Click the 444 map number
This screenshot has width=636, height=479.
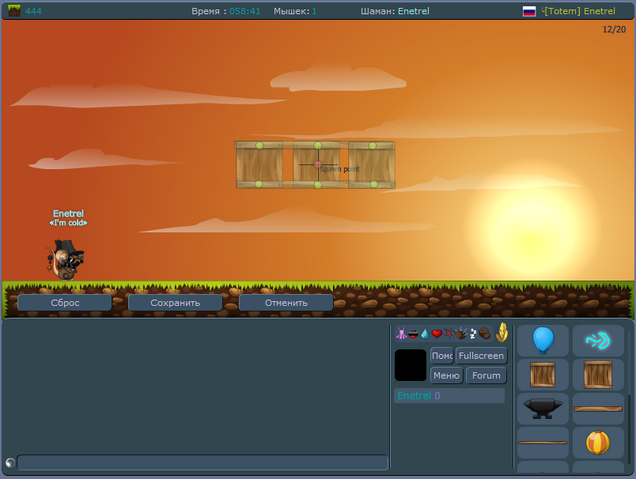coord(33,11)
